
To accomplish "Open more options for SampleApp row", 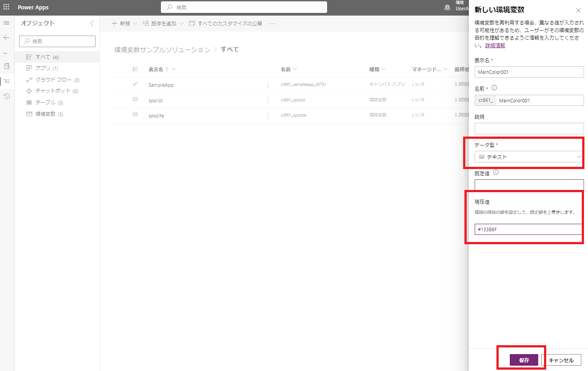I will coord(268,85).
